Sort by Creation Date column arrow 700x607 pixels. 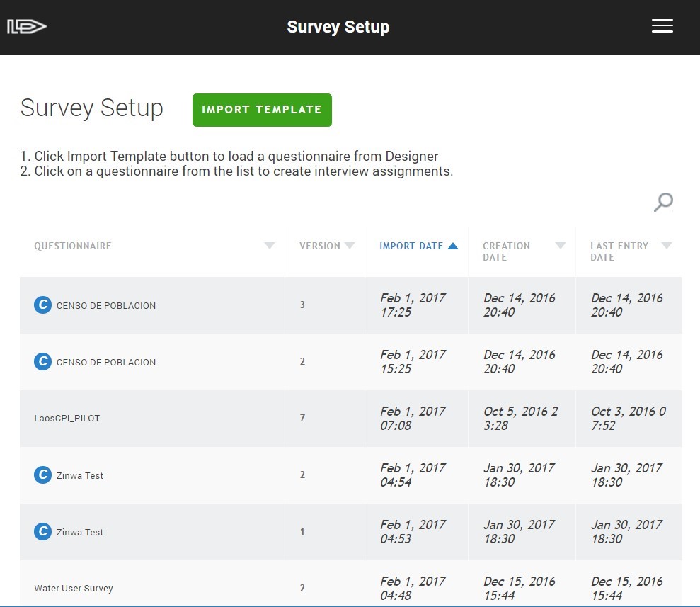[561, 246]
